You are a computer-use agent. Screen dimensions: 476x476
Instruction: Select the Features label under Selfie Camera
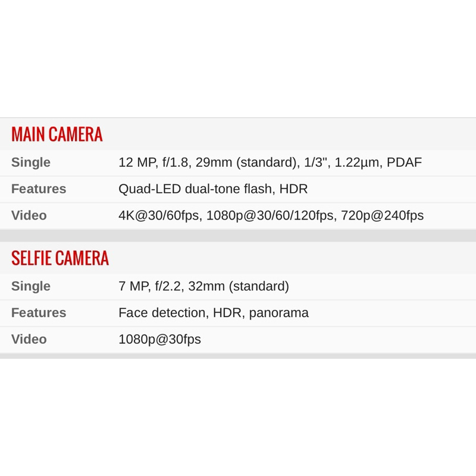39,313
